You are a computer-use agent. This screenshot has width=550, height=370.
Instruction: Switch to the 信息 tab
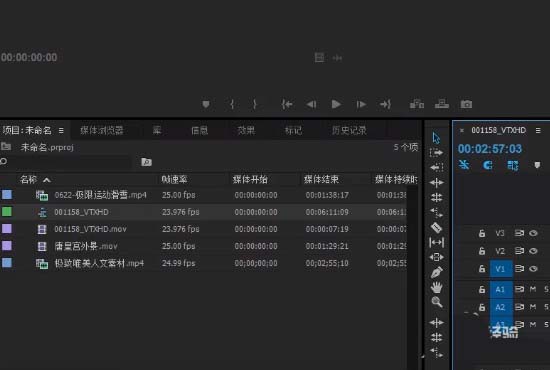[x=200, y=130]
